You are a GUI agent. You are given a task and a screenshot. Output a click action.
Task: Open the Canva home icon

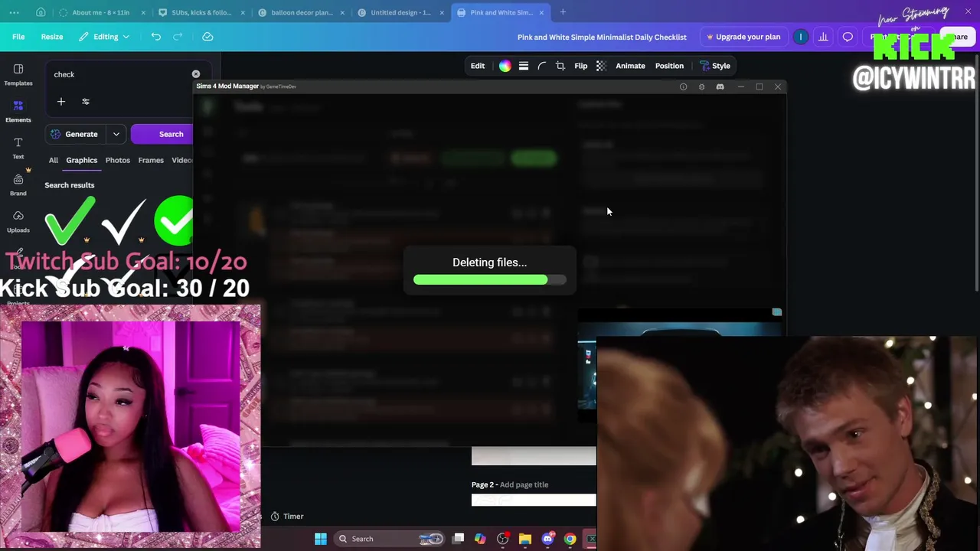[x=41, y=12]
